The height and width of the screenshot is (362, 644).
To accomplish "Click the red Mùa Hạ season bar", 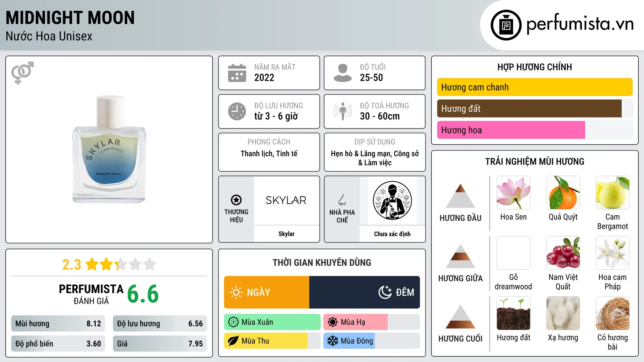I will (x=355, y=322).
